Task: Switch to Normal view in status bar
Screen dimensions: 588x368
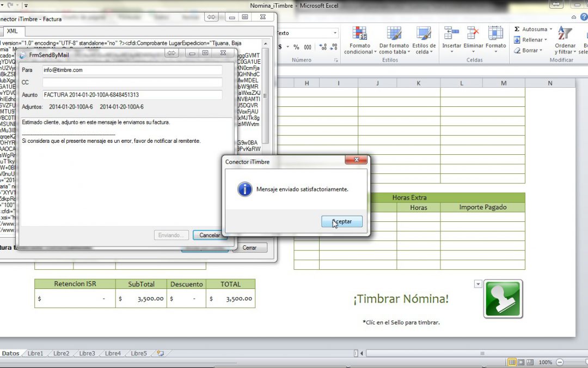Action: coord(512,362)
